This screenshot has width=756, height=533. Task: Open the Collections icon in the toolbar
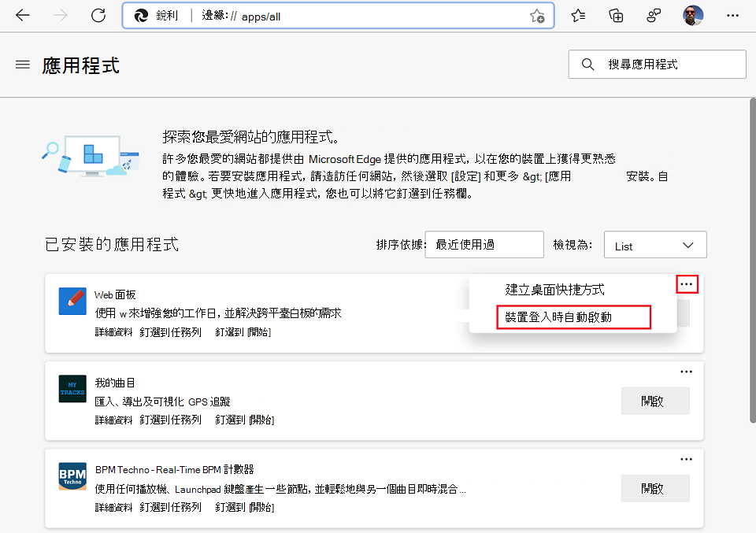(616, 16)
